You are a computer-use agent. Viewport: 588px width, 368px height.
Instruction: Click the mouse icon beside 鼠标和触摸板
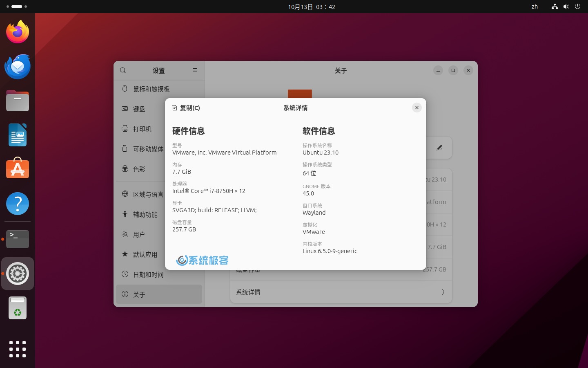tap(125, 88)
